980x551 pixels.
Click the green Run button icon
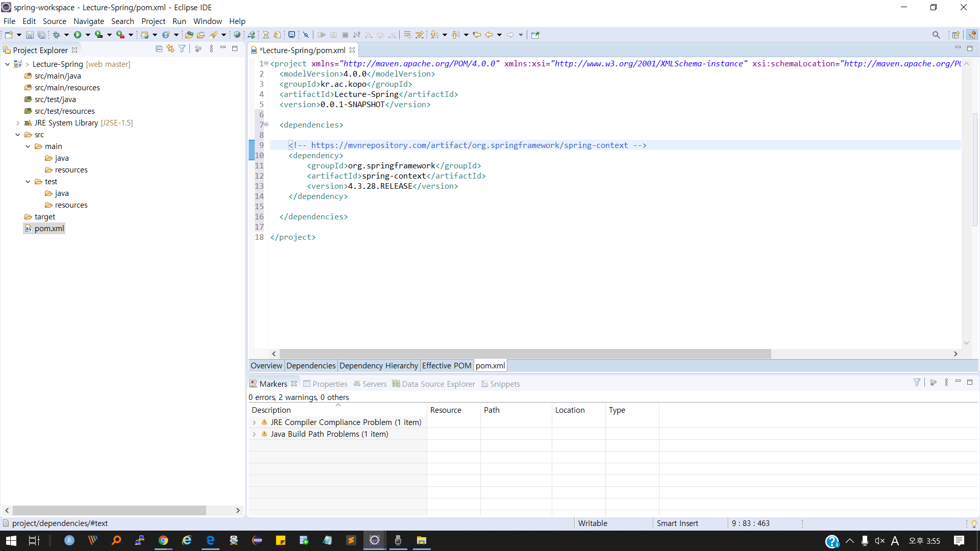(x=78, y=35)
